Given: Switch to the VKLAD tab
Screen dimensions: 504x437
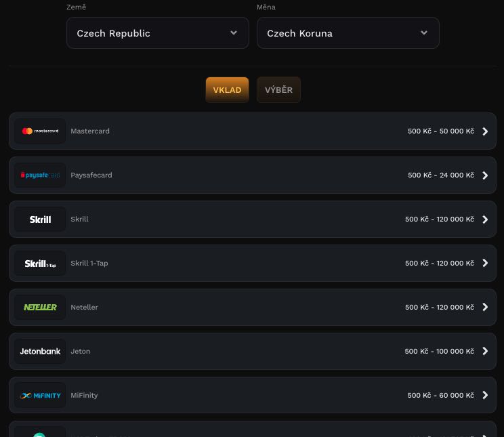Looking at the screenshot, I should point(227,90).
